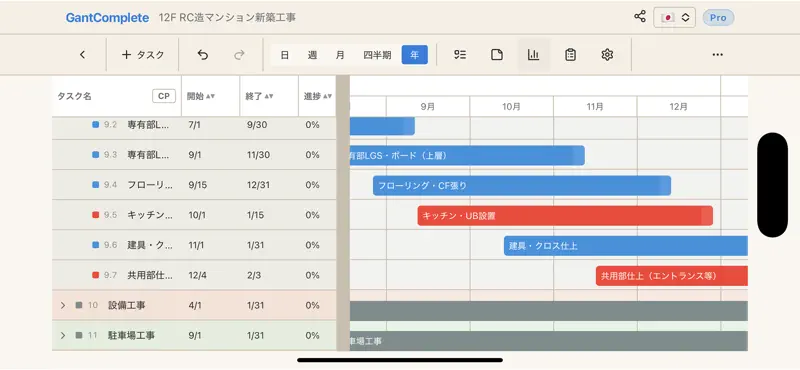Click blue color marker of task 9.6
The width and height of the screenshot is (800, 370).
(x=95, y=245)
